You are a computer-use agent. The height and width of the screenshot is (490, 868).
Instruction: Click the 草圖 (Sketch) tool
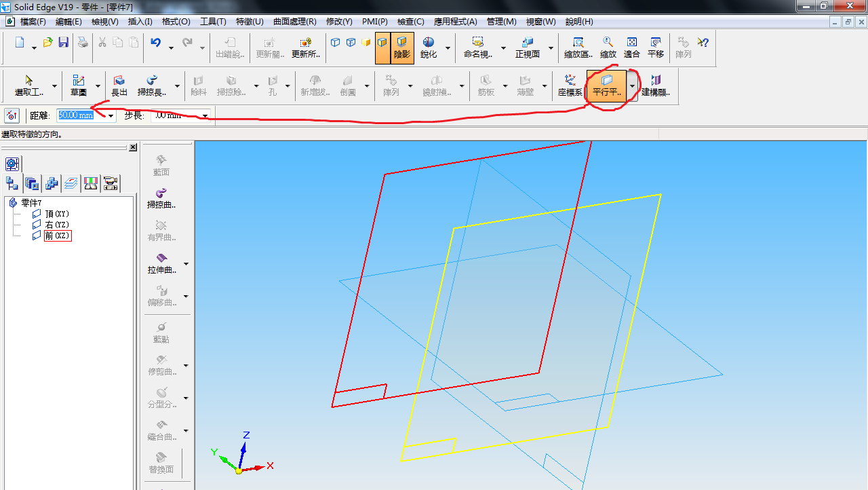point(79,86)
